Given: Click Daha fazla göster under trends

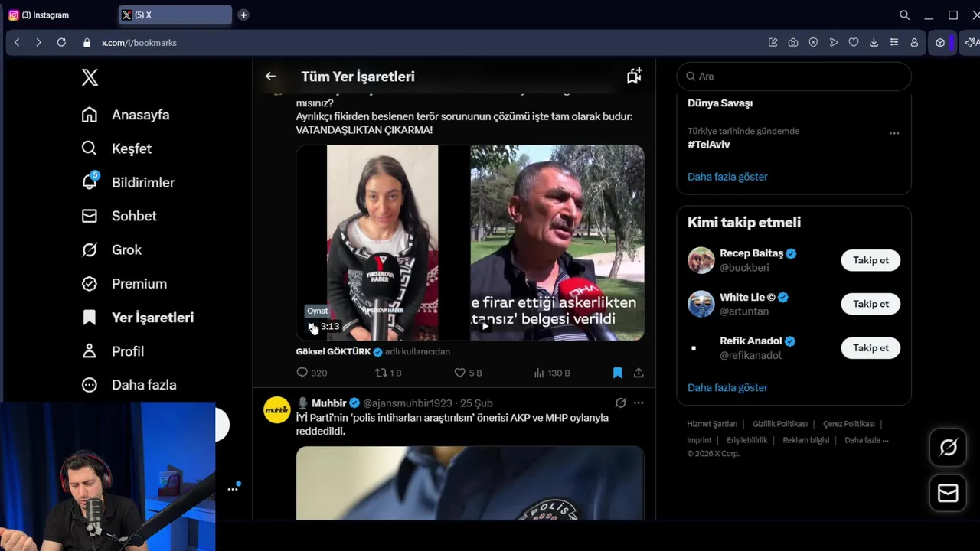Looking at the screenshot, I should pyautogui.click(x=727, y=177).
